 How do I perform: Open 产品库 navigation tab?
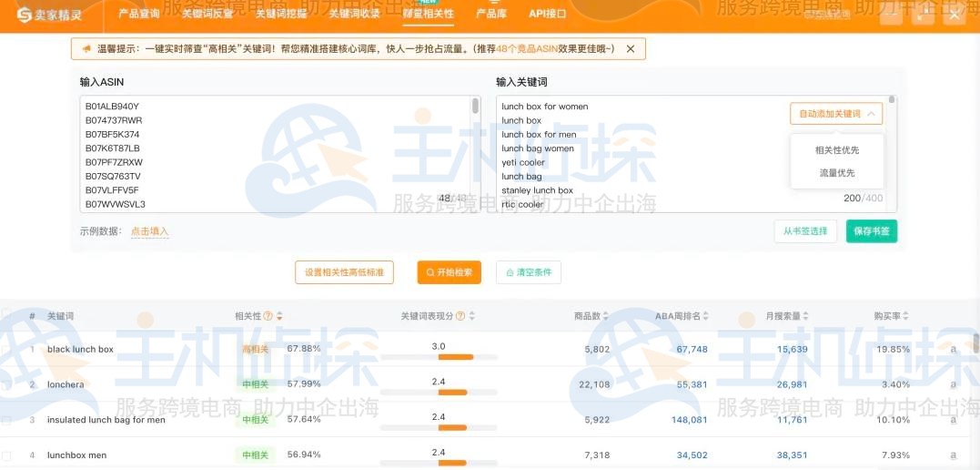[491, 14]
